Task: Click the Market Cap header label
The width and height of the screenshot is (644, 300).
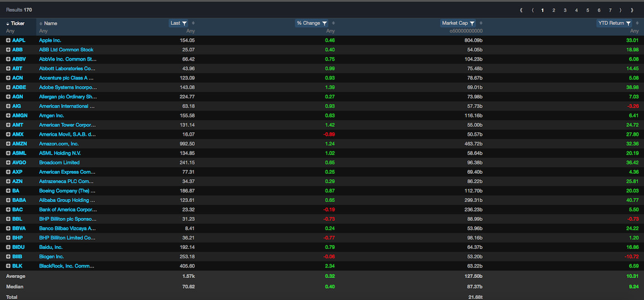Action: (x=455, y=23)
